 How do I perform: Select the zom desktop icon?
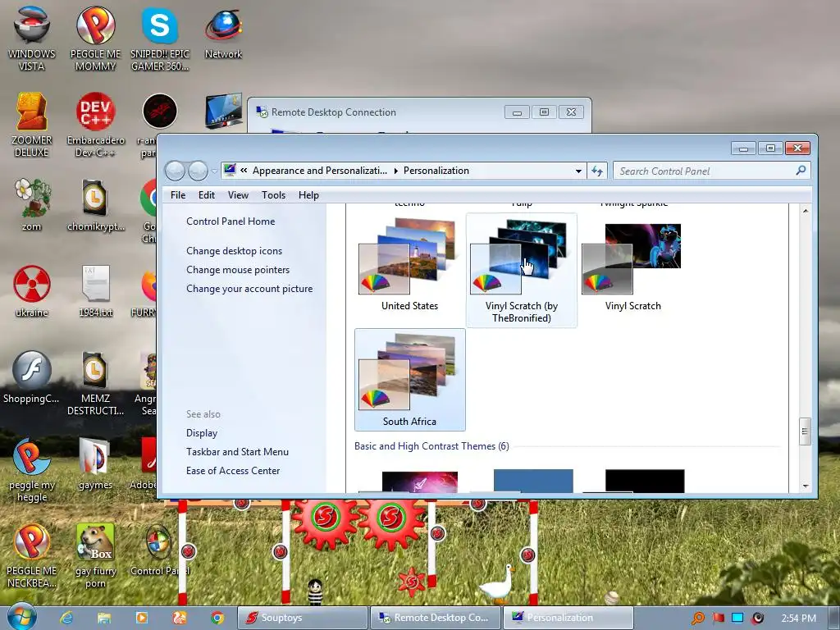pyautogui.click(x=32, y=204)
